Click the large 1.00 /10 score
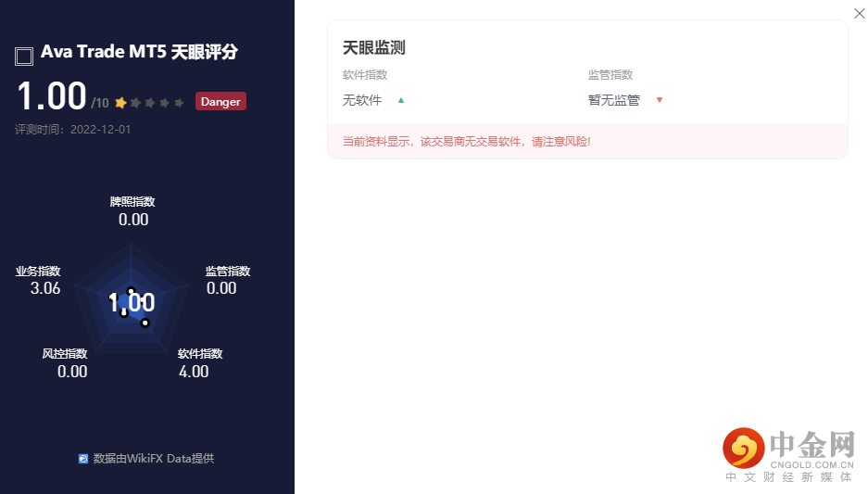The image size is (868, 494). click(x=63, y=96)
